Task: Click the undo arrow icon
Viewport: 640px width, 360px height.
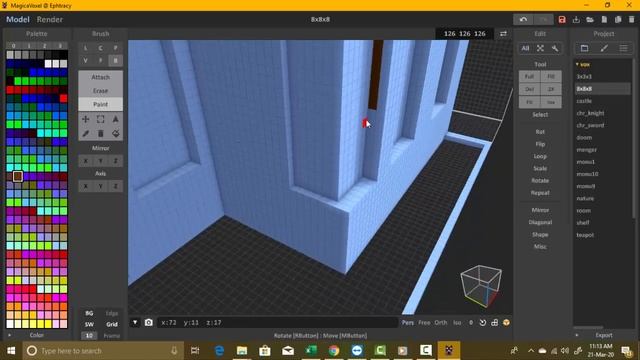Action: 523,20
